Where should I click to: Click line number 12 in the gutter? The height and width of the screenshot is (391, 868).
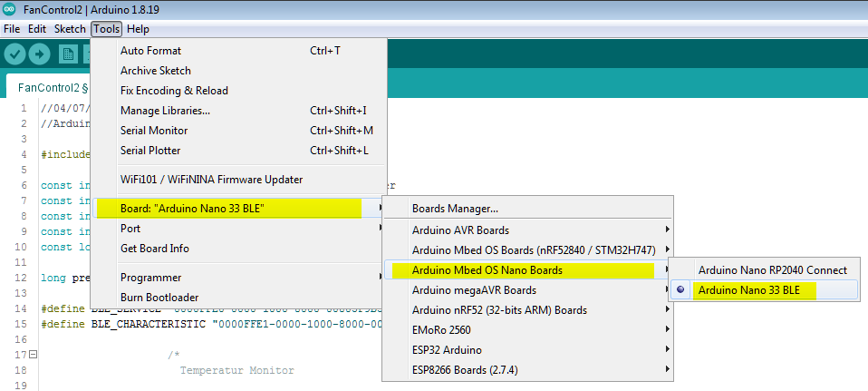pos(22,278)
